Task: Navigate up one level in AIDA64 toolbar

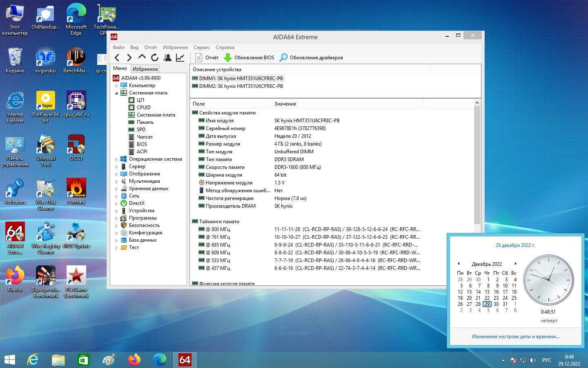Action: pos(142,58)
